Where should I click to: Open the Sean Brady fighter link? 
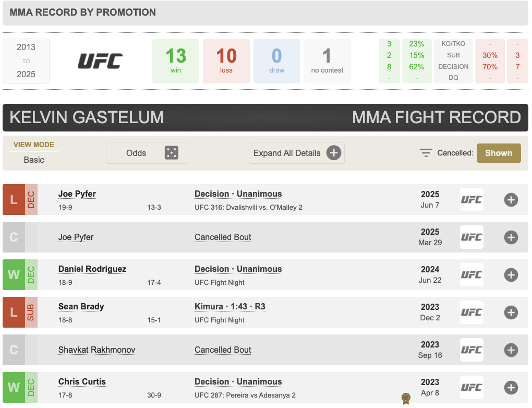tap(81, 306)
